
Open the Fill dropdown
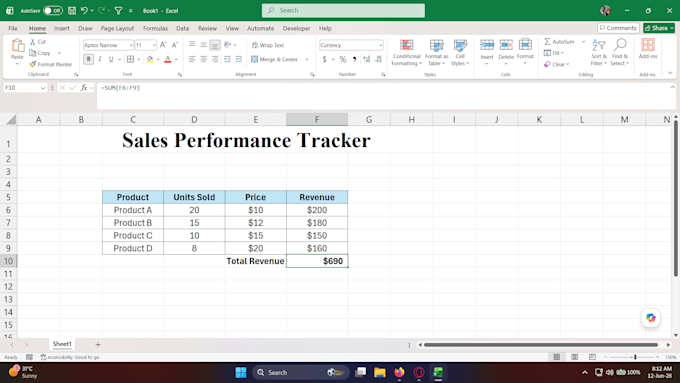point(554,53)
